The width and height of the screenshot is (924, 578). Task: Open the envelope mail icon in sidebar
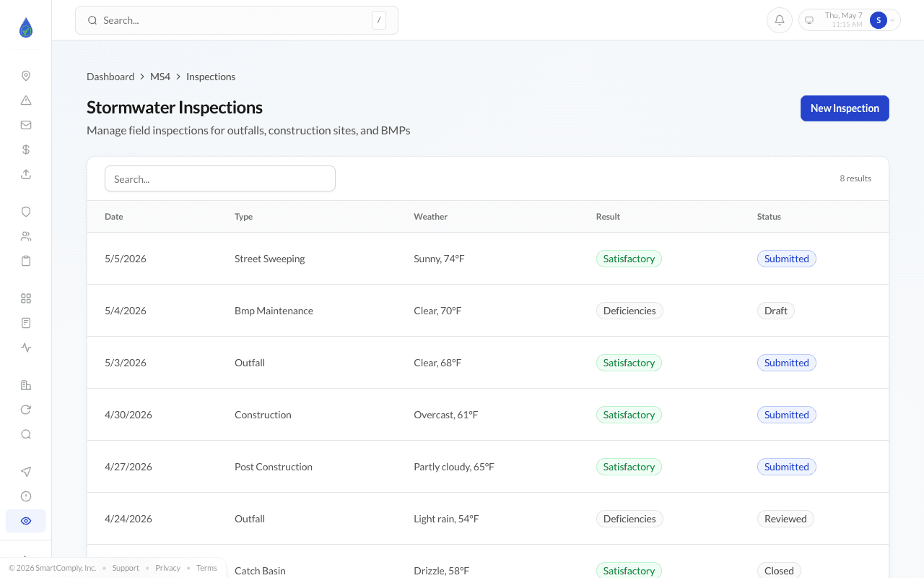point(26,125)
